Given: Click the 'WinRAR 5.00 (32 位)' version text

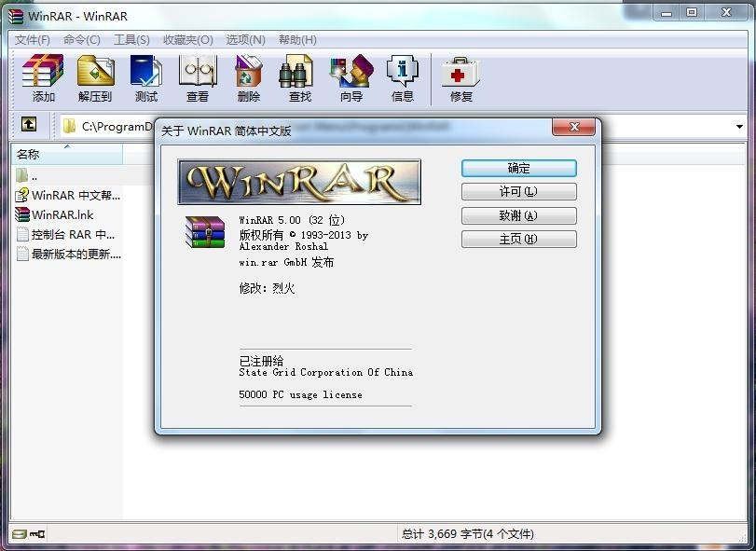Looking at the screenshot, I should (x=292, y=220).
